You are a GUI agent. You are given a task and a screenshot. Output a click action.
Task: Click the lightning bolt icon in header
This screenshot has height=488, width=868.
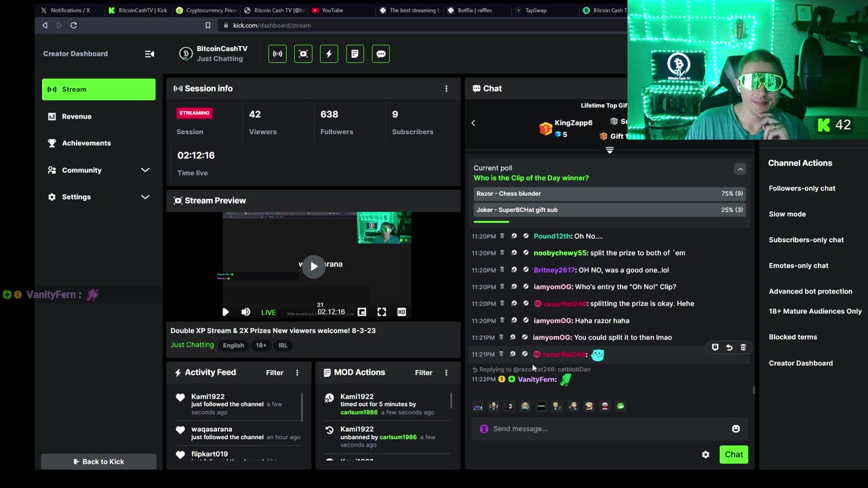click(x=329, y=54)
